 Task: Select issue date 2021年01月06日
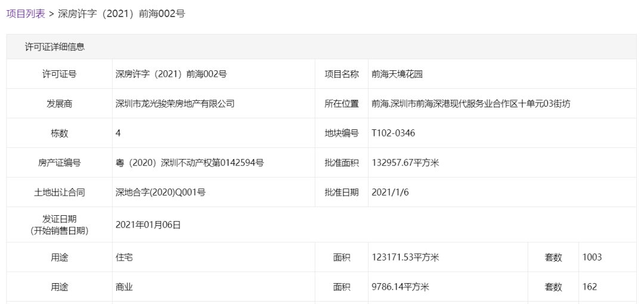point(148,225)
